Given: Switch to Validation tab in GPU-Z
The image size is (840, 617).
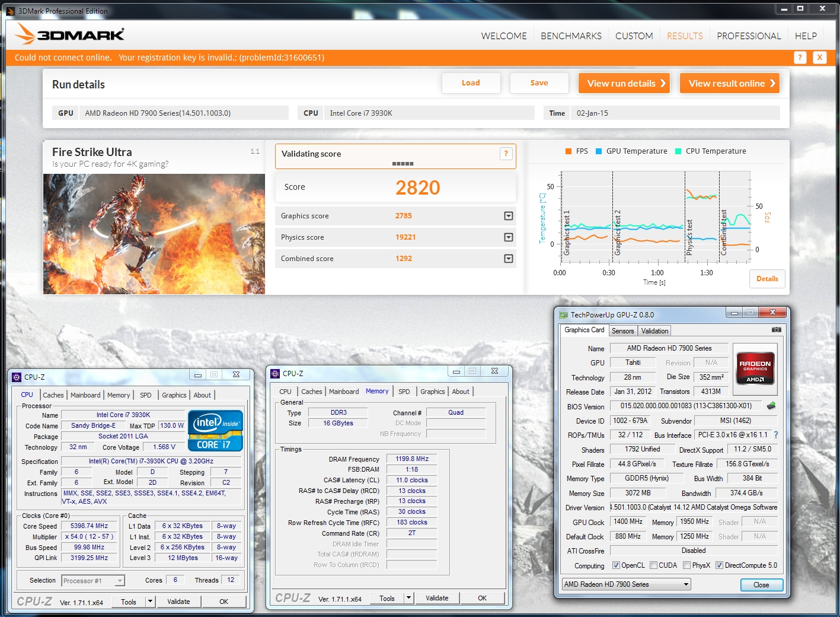Looking at the screenshot, I should 654,331.
